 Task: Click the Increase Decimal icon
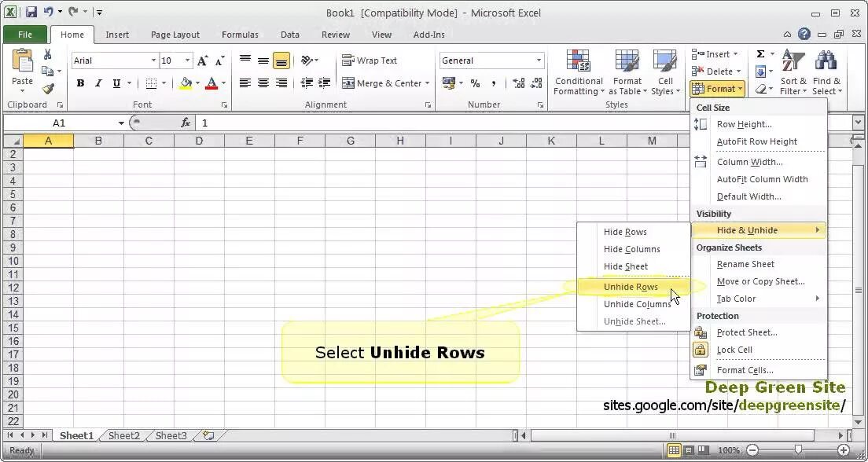coord(519,83)
